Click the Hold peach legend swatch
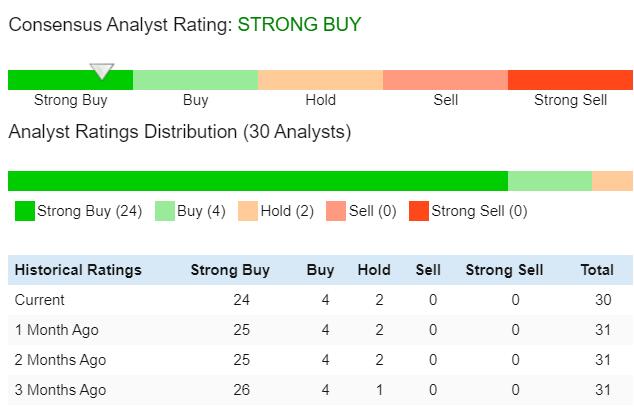Image resolution: width=634 pixels, height=420 pixels. click(248, 211)
